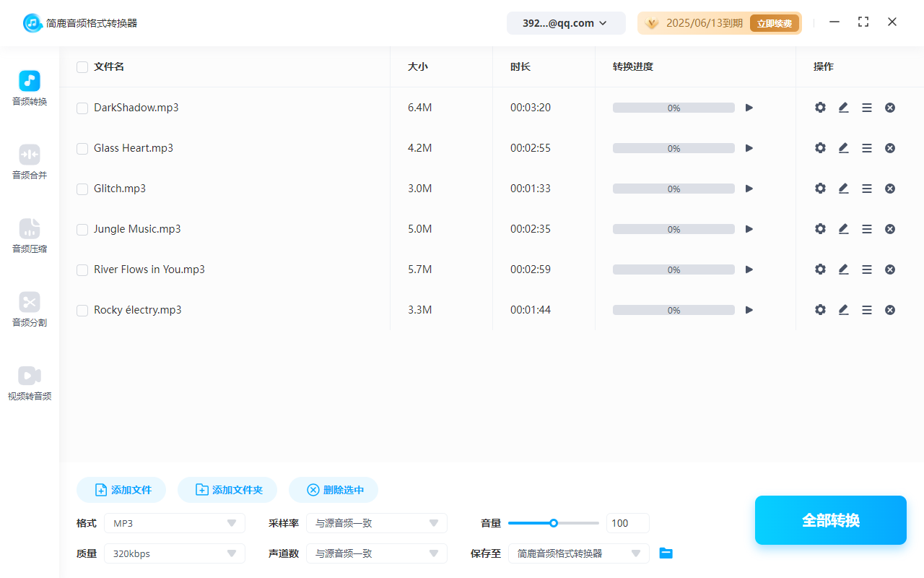Expand the 采样率 dropdown
The height and width of the screenshot is (578, 924).
point(377,523)
